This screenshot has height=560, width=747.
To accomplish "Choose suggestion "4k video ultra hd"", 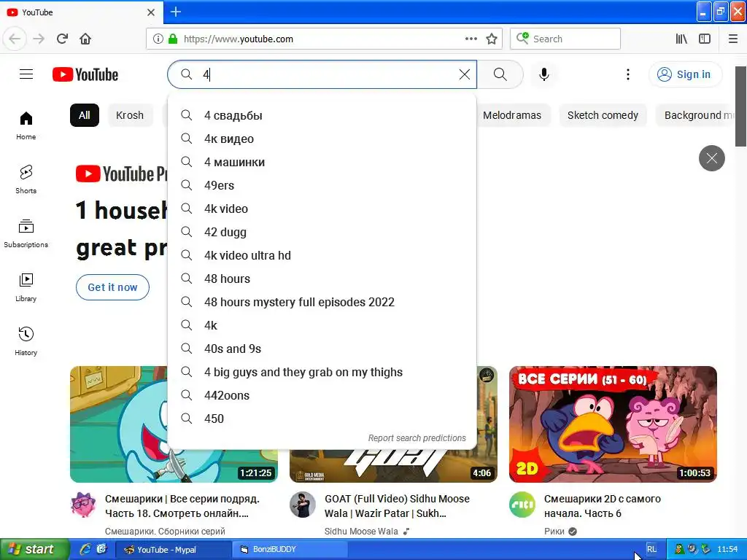I will pyautogui.click(x=322, y=255).
